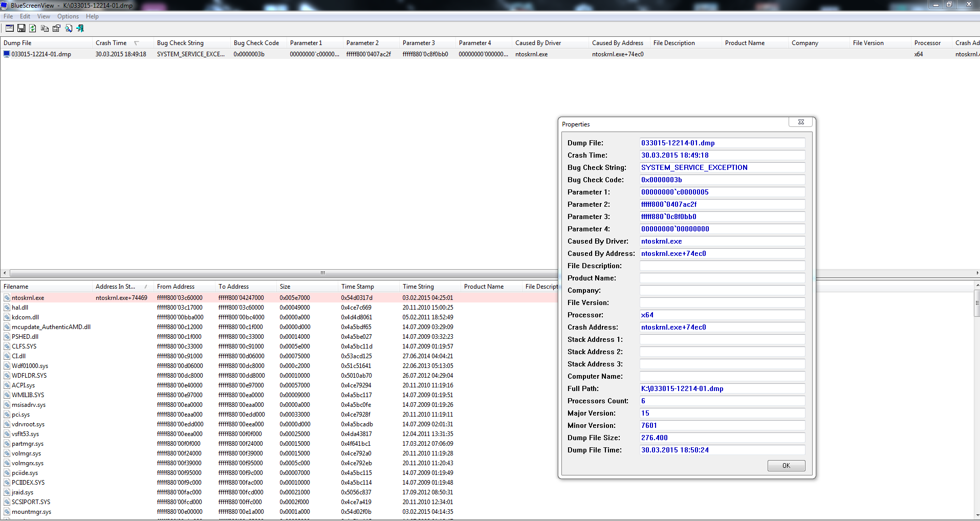Click the file icon beside CLFS.SYS

tap(7, 346)
